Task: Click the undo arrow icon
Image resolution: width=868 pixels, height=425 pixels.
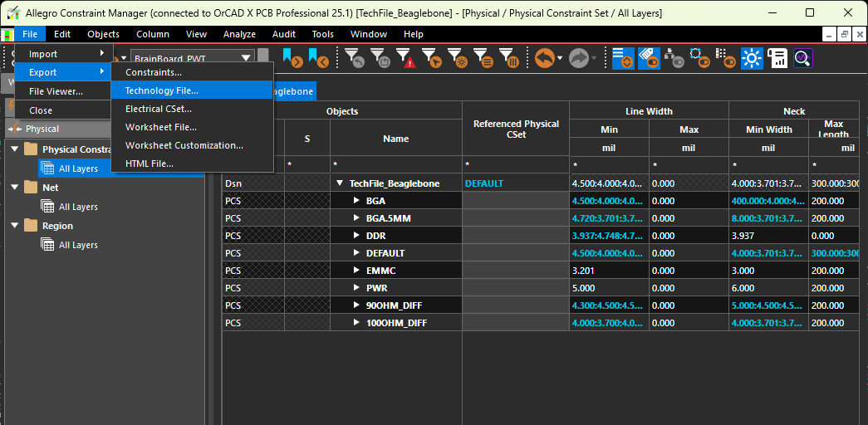Action: pyautogui.click(x=544, y=57)
